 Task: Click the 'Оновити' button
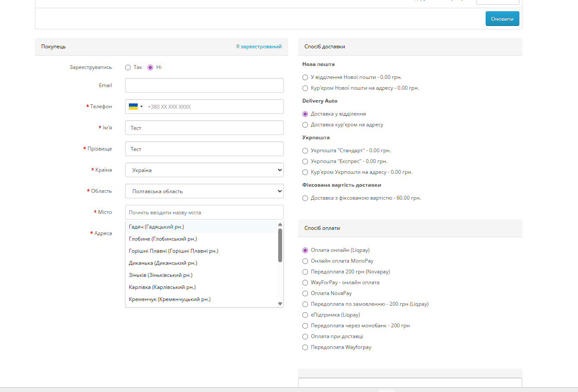pyautogui.click(x=502, y=19)
